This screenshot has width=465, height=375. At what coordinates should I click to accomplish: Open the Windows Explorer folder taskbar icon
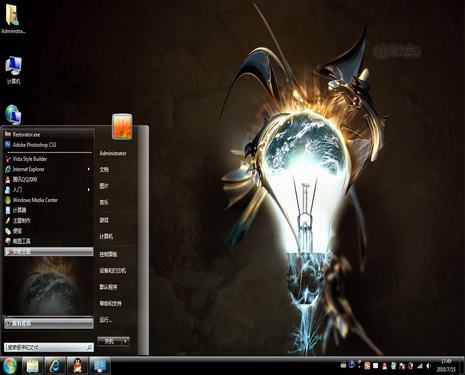click(x=32, y=366)
